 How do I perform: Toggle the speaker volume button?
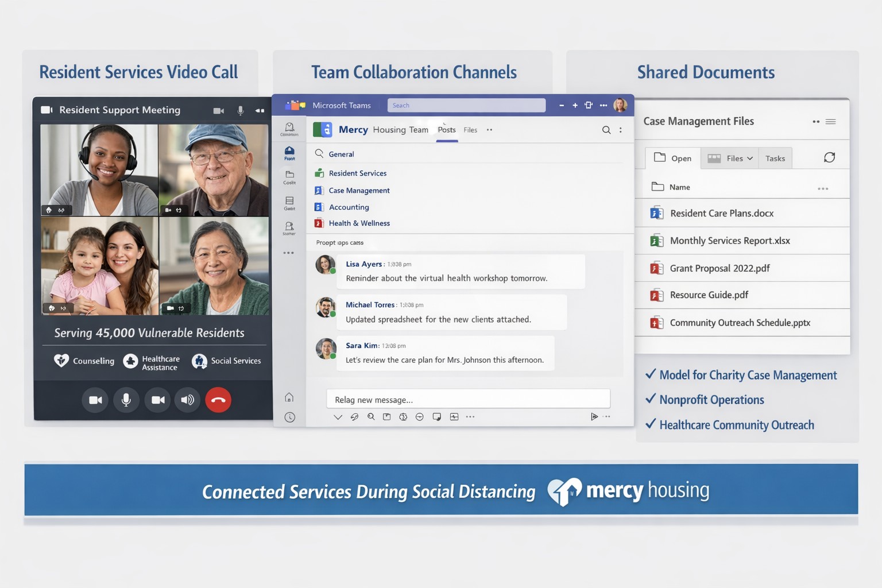coord(187,400)
